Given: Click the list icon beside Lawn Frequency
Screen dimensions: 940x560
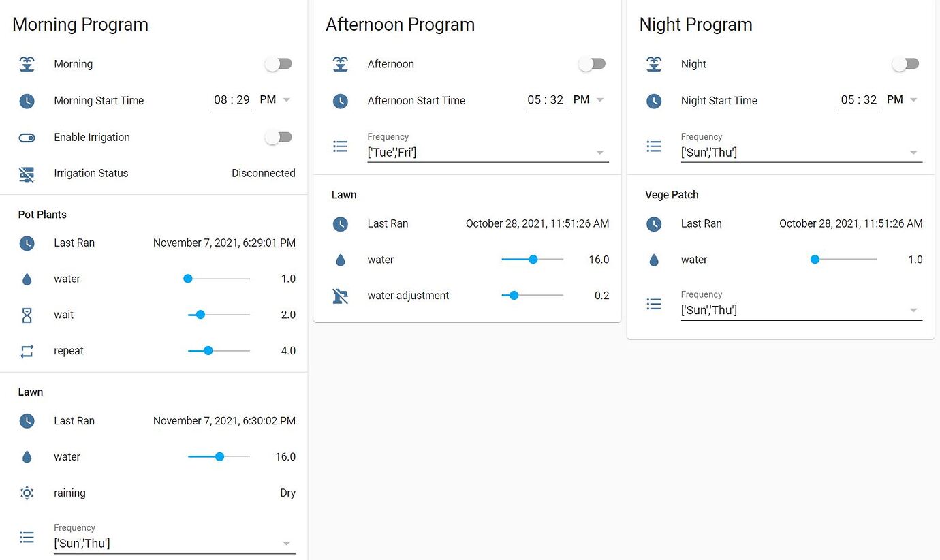Looking at the screenshot, I should 27,538.
